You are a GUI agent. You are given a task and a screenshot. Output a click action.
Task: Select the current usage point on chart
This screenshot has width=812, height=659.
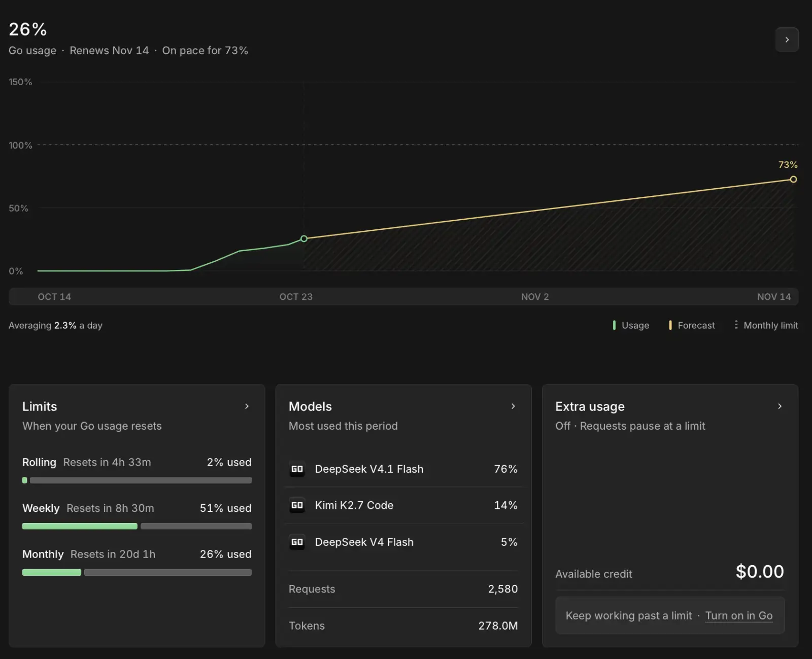coord(304,238)
